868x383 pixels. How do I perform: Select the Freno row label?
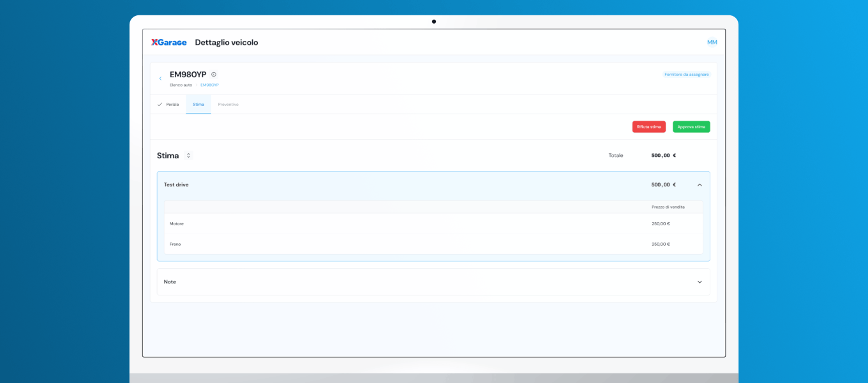(x=175, y=244)
